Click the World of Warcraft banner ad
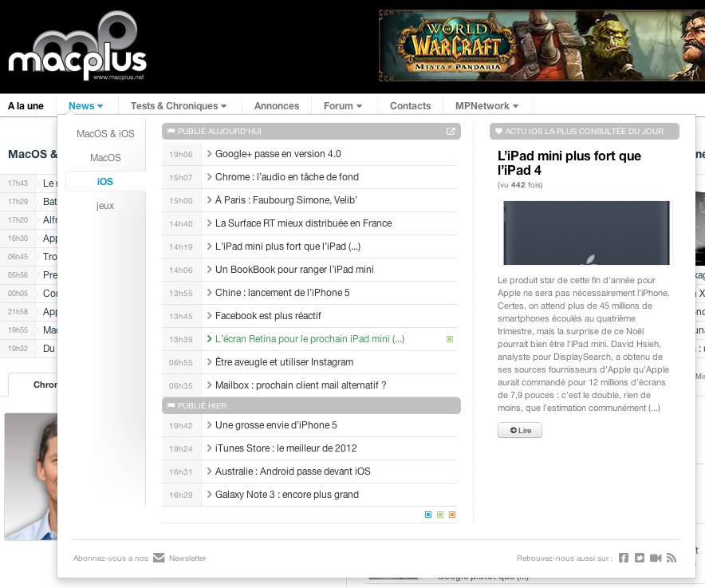Image resolution: width=705 pixels, height=588 pixels. (542, 45)
